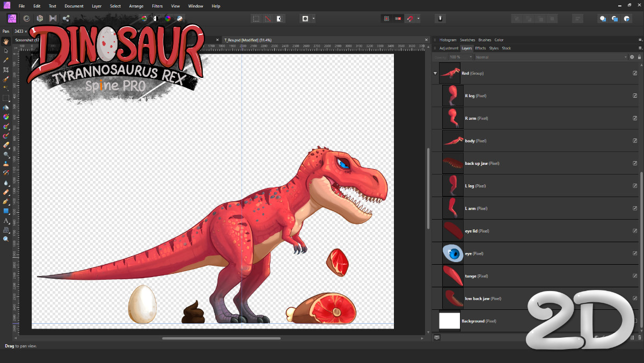Open the Histogram panel group menu
Viewport: 644px width, 363px height.
640,40
